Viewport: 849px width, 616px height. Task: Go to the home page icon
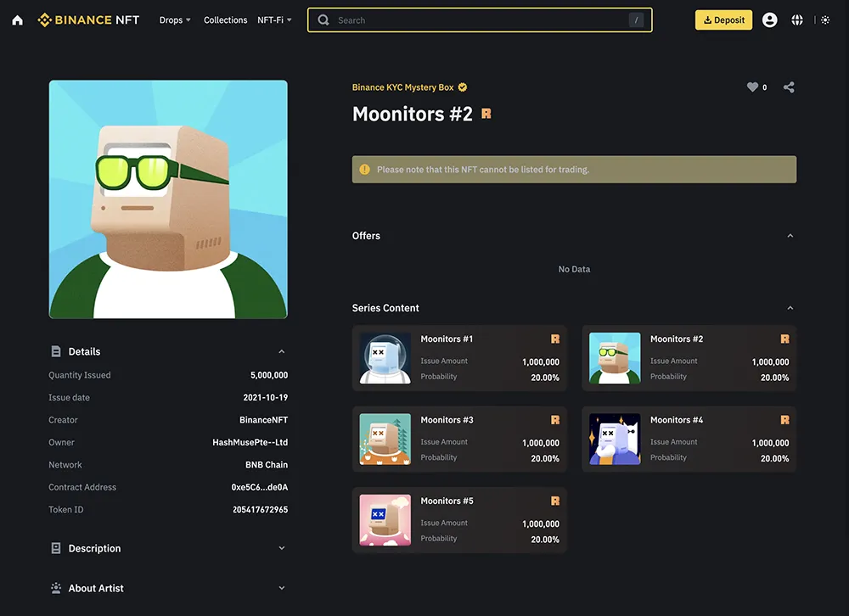[x=17, y=20]
